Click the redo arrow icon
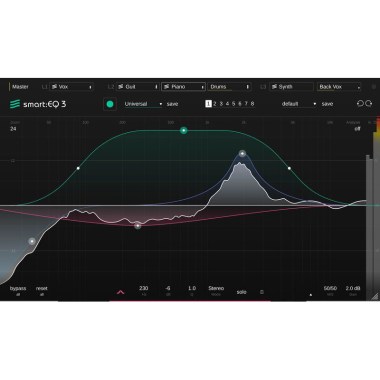 (x=369, y=104)
